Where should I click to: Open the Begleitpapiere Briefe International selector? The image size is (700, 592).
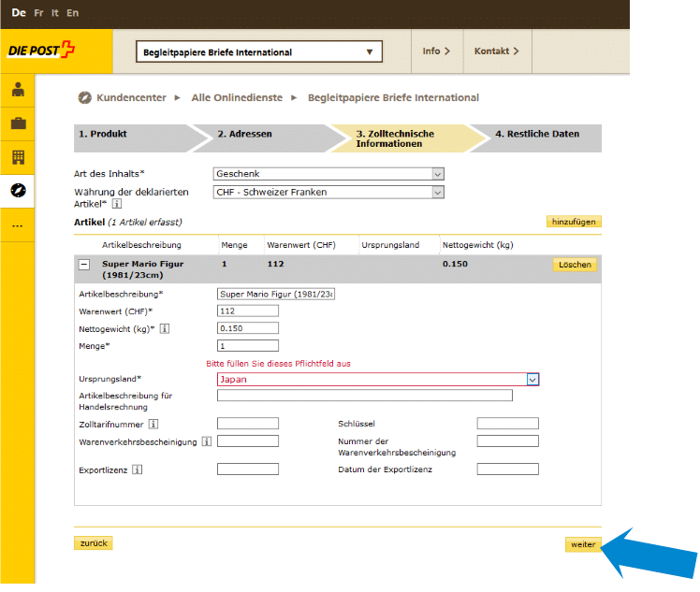[x=260, y=52]
